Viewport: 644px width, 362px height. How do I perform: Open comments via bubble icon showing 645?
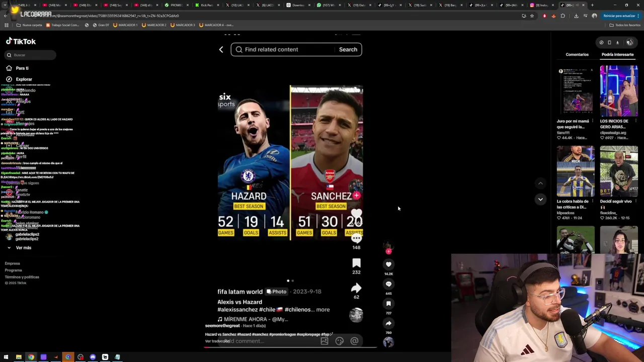point(388,284)
